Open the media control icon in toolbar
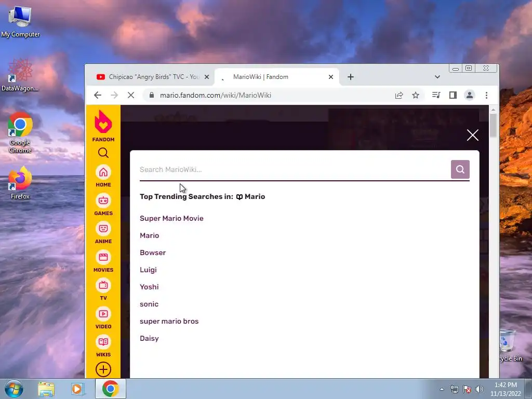The image size is (532, 399). point(436,96)
